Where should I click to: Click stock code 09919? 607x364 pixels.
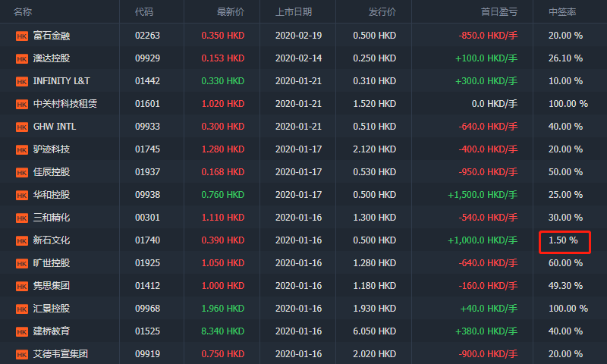[147, 354]
